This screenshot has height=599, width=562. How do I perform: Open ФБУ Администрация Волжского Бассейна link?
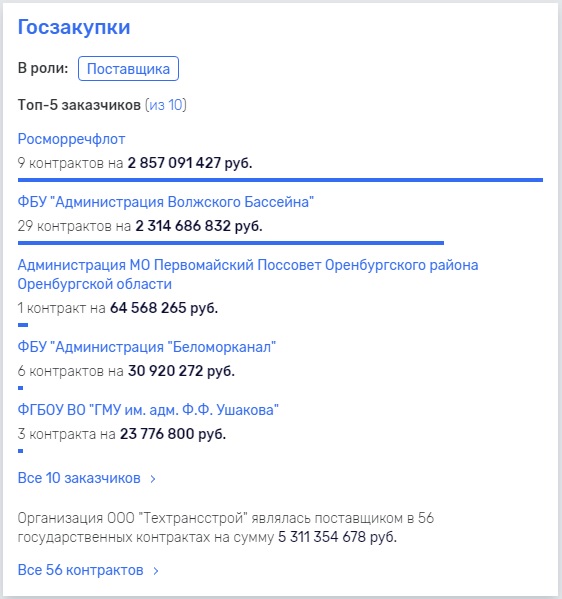[165, 202]
